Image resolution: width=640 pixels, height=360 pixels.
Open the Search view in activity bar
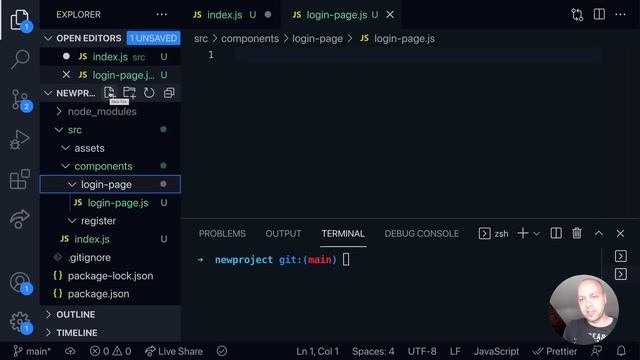pyautogui.click(x=20, y=59)
